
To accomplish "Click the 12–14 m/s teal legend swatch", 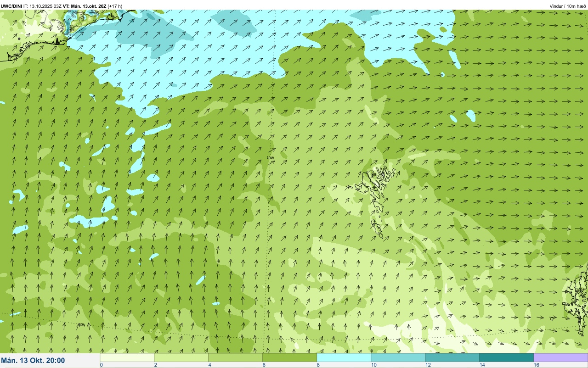I will click(452, 357).
